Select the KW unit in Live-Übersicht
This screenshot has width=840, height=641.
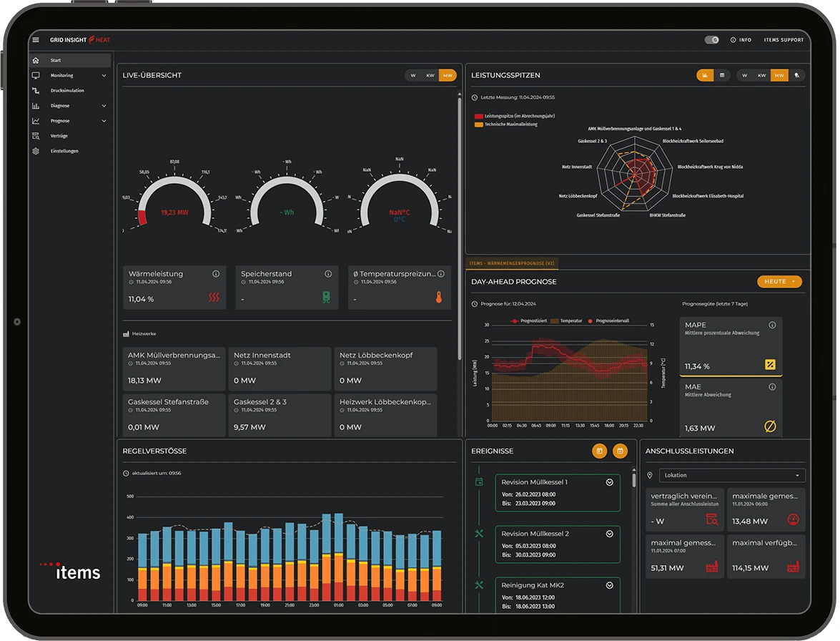430,76
